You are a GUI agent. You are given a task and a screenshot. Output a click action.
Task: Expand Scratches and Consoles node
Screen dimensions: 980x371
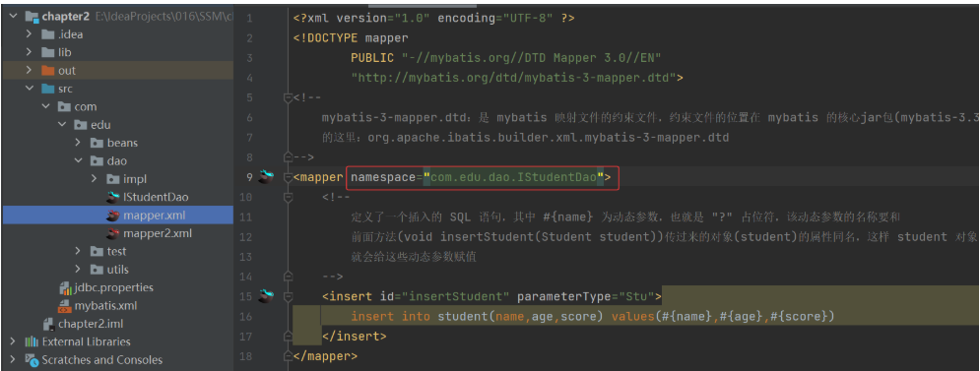pyautogui.click(x=13, y=360)
